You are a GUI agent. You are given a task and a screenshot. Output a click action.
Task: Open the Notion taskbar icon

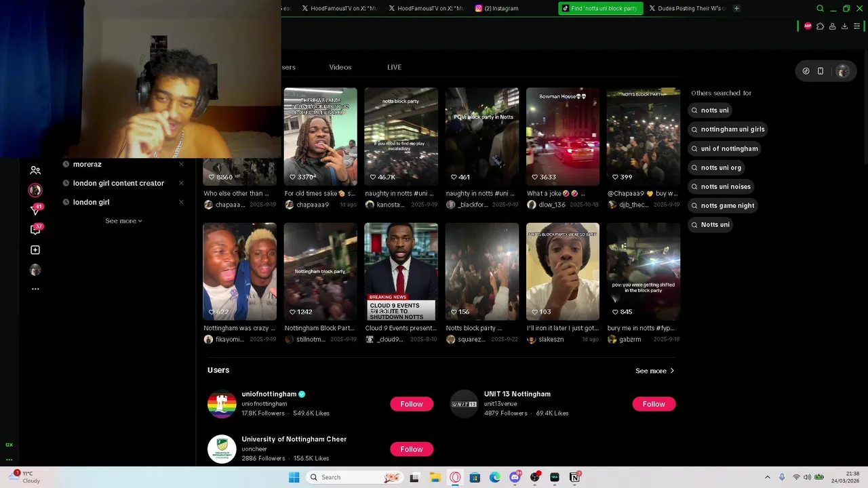pos(575,477)
